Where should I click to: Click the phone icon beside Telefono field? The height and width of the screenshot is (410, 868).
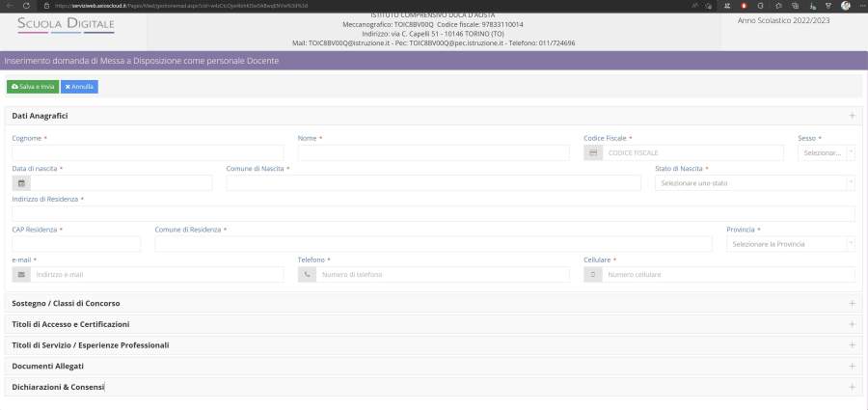(307, 275)
